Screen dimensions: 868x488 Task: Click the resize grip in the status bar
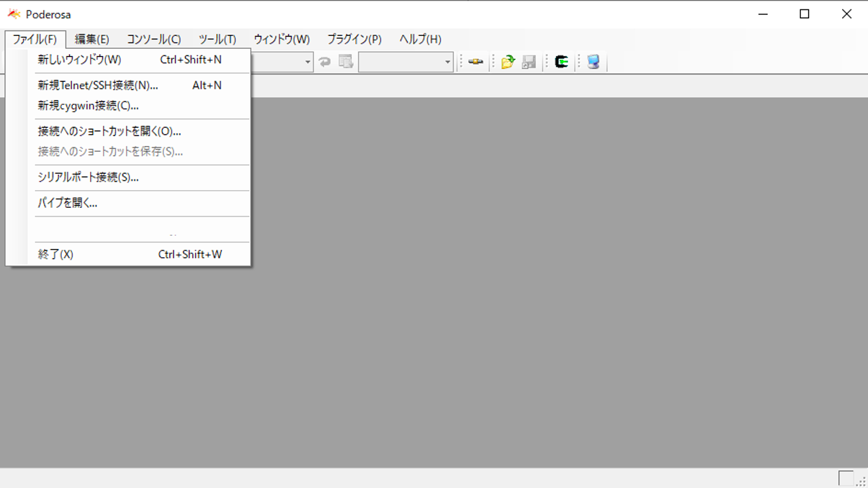(x=861, y=482)
